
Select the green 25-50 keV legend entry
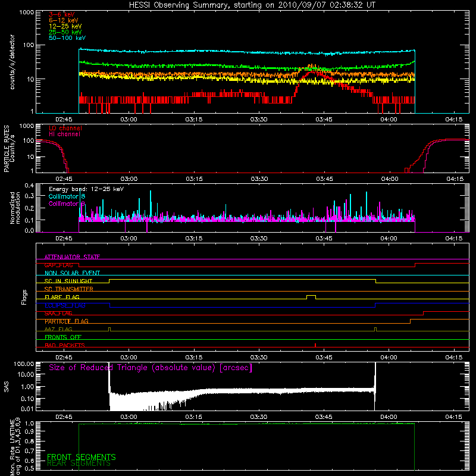[65, 32]
